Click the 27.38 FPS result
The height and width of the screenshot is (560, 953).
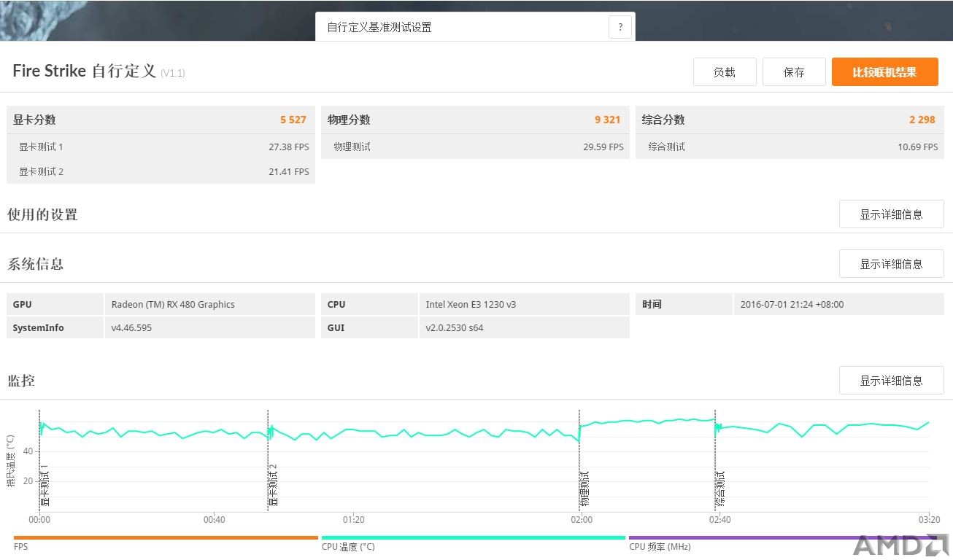(289, 147)
